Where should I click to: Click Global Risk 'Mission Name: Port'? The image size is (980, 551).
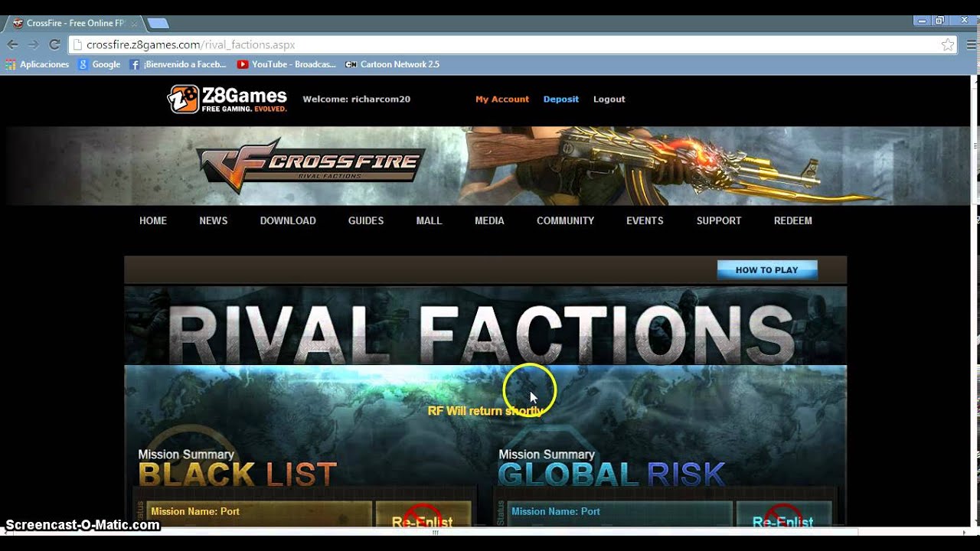(x=556, y=511)
